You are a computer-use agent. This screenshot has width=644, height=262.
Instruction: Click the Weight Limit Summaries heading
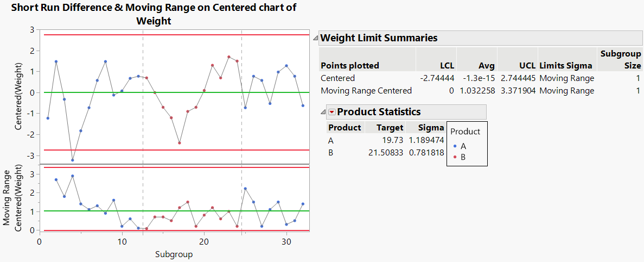pyautogui.click(x=379, y=38)
